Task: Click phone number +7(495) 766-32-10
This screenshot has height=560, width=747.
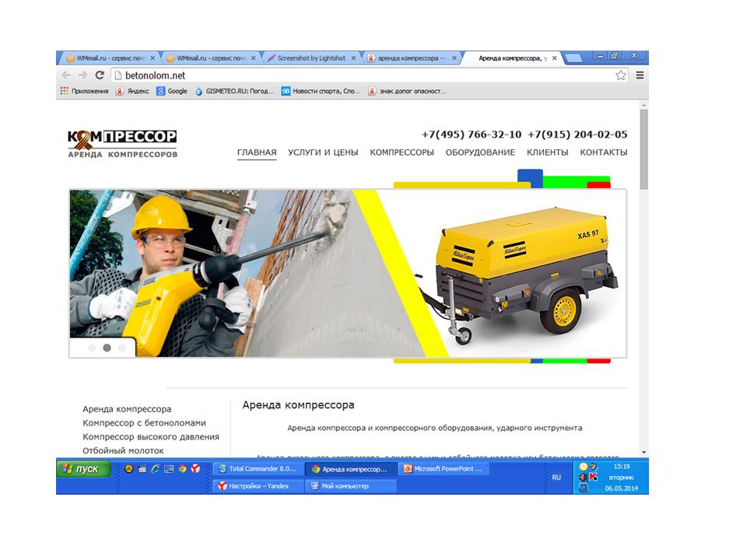Action: tap(472, 135)
